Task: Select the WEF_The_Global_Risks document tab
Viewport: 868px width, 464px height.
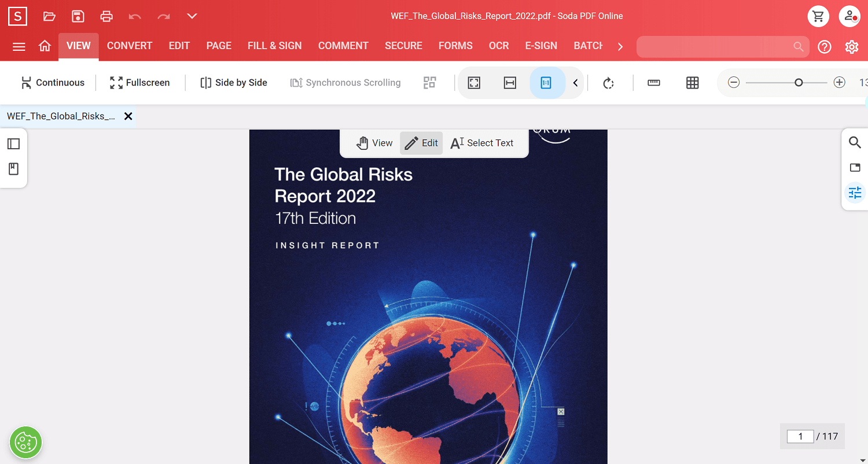Action: pos(61,116)
